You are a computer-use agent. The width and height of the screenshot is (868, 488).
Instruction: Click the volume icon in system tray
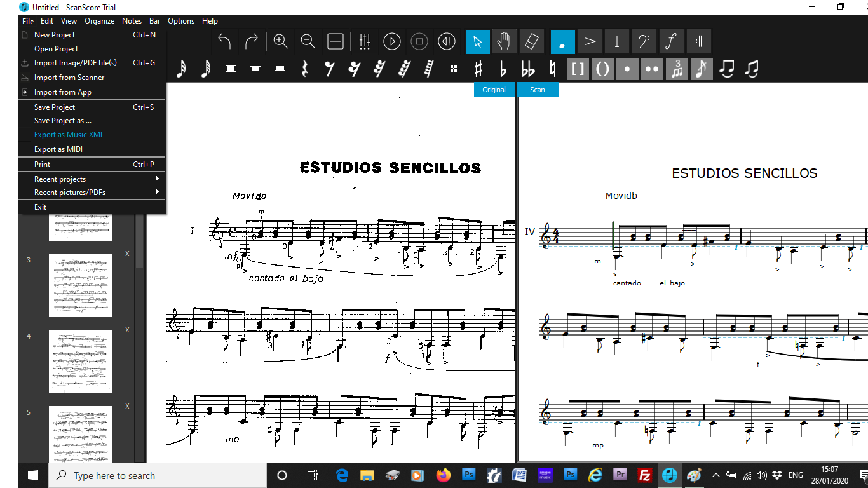(762, 475)
